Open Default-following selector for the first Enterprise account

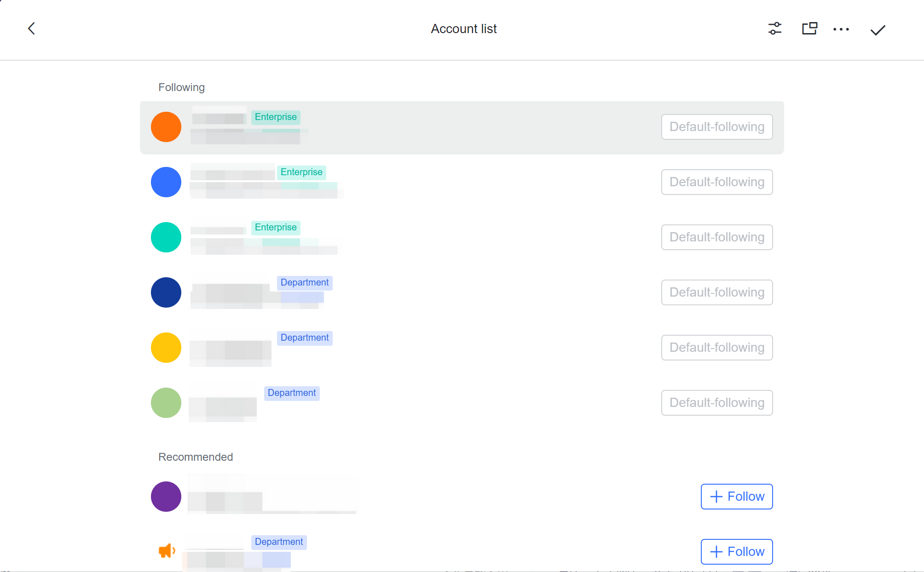tap(716, 127)
